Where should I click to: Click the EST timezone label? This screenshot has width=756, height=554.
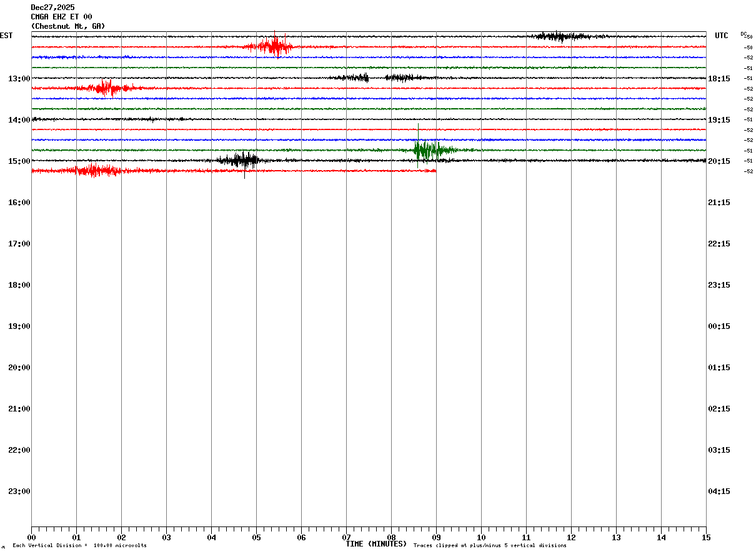(x=6, y=36)
